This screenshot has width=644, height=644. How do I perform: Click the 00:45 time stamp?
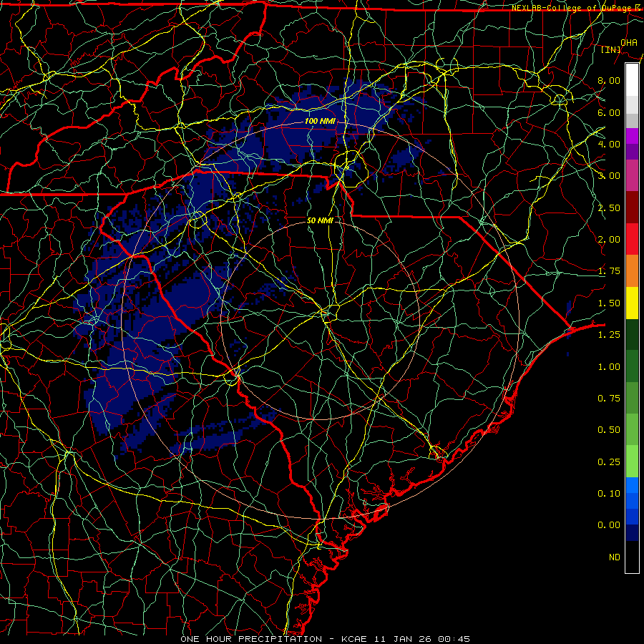[454, 639]
